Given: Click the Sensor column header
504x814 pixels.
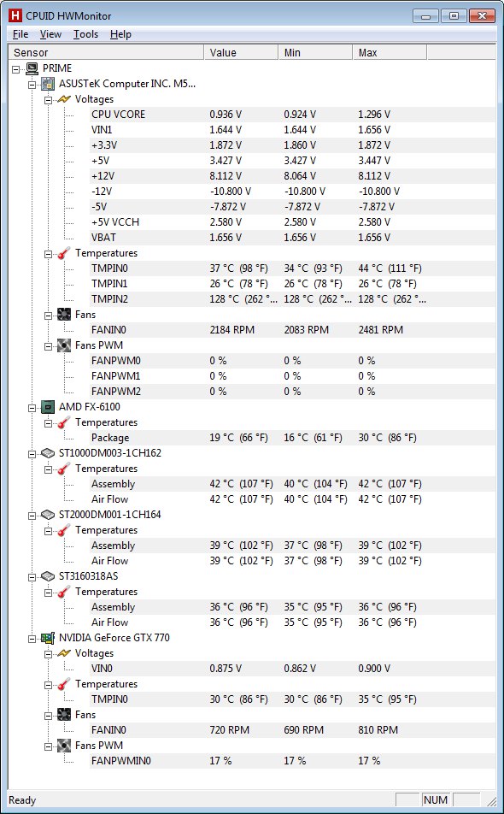Looking at the screenshot, I should point(106,52).
